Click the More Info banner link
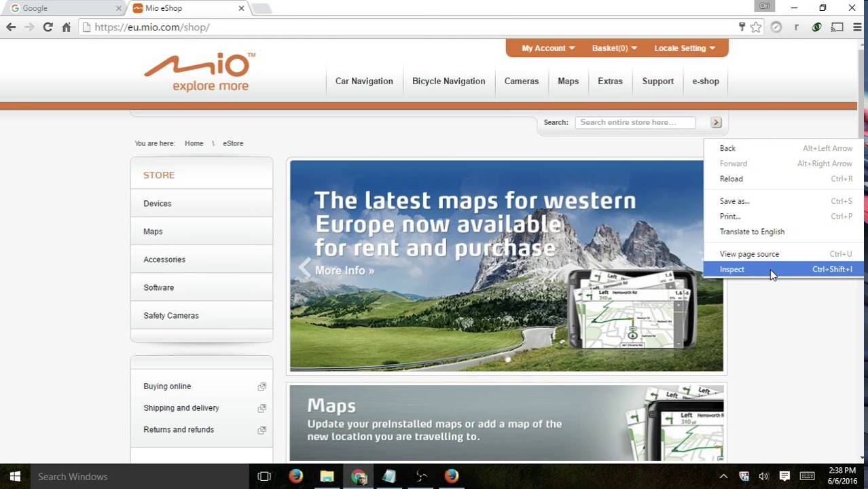 point(344,270)
